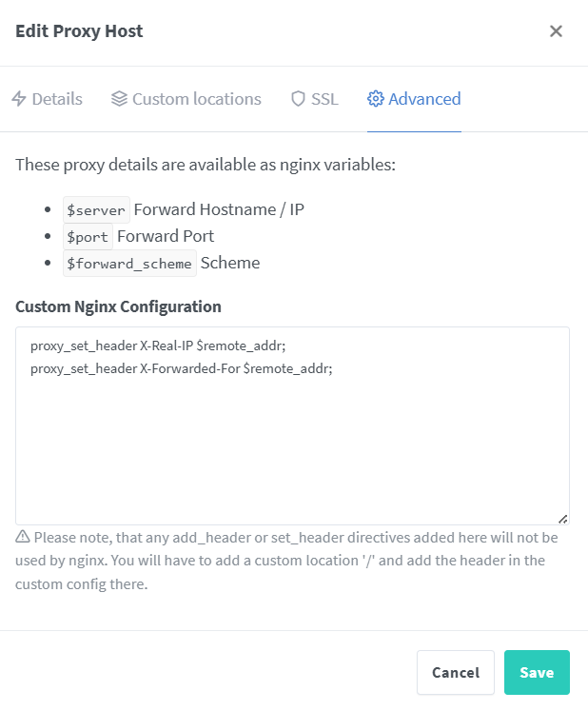This screenshot has width=588, height=711.
Task: Click the stacked layers icon for Custom locations
Action: pos(119,99)
